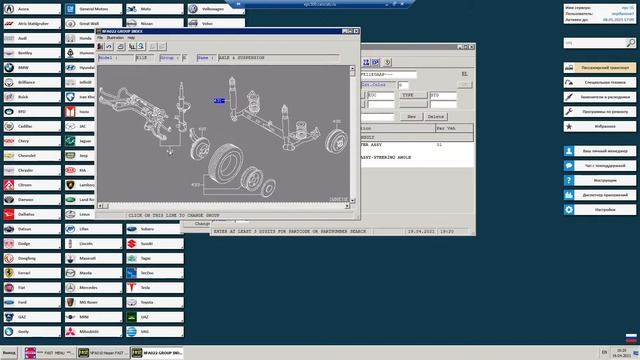Open the Ferrari catalog
This screenshot has height=360, width=640.
coord(32,273)
